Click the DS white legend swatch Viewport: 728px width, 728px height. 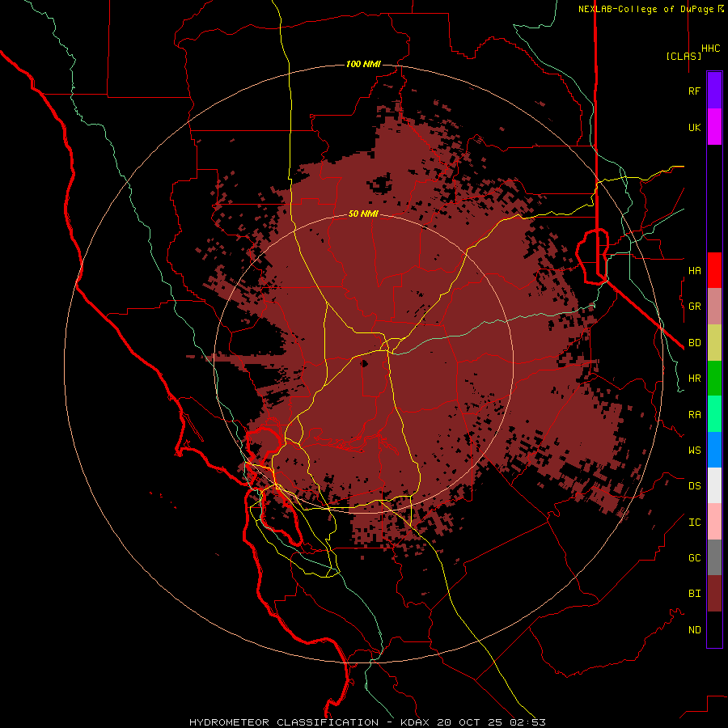(x=714, y=485)
